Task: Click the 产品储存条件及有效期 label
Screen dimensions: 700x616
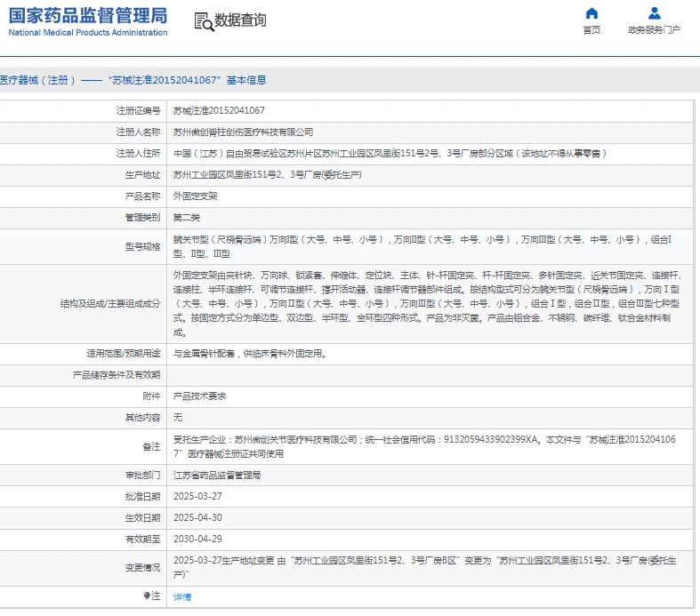Action: click(x=117, y=375)
